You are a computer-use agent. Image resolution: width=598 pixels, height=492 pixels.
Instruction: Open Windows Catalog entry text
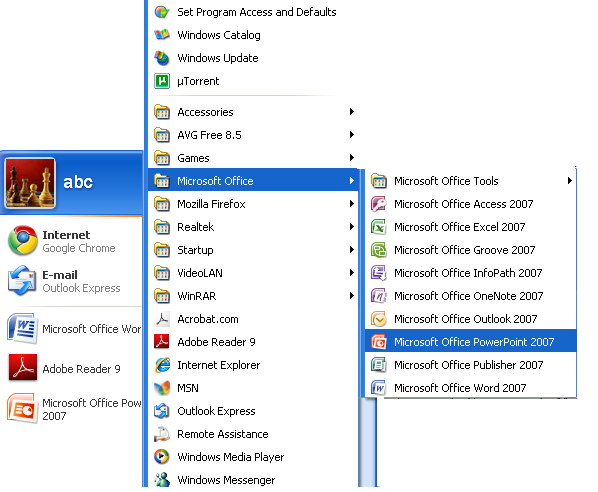pos(219,35)
